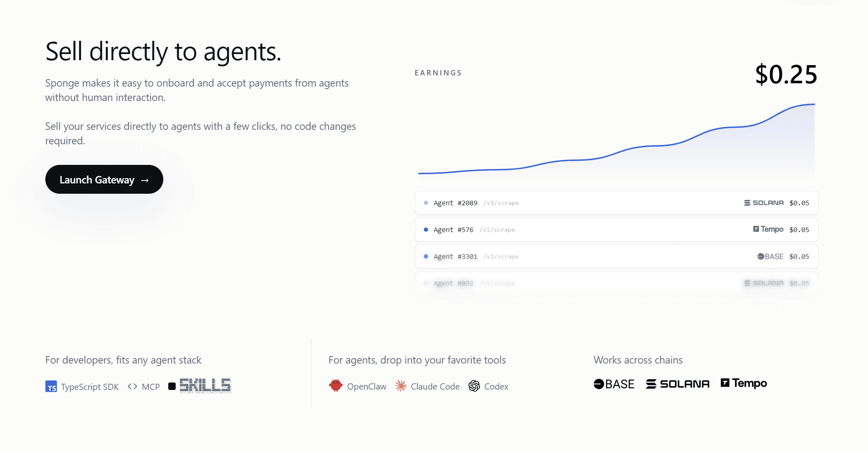This screenshot has height=453, width=868.
Task: Click the red OpenClaw mascot icon
Action: tap(336, 386)
